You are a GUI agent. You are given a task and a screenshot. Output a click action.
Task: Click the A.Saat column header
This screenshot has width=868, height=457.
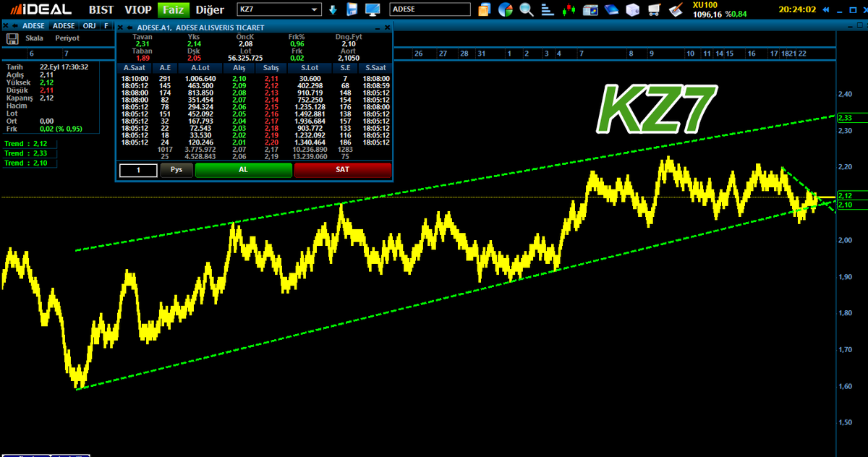(x=135, y=68)
